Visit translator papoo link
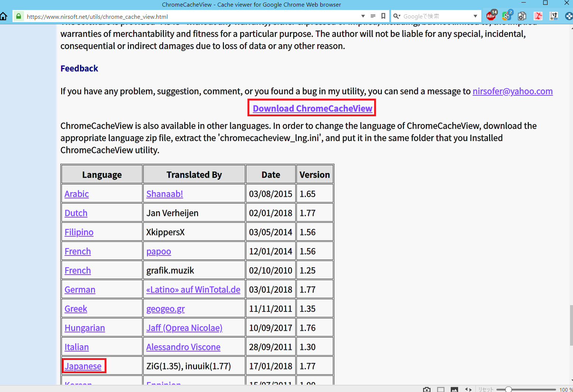Screen dimensions: 573x392 159,251
